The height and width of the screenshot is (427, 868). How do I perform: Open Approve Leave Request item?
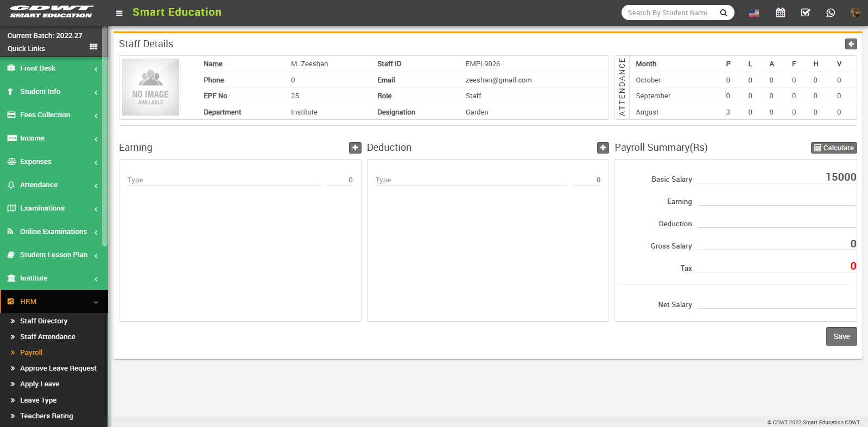[58, 368]
